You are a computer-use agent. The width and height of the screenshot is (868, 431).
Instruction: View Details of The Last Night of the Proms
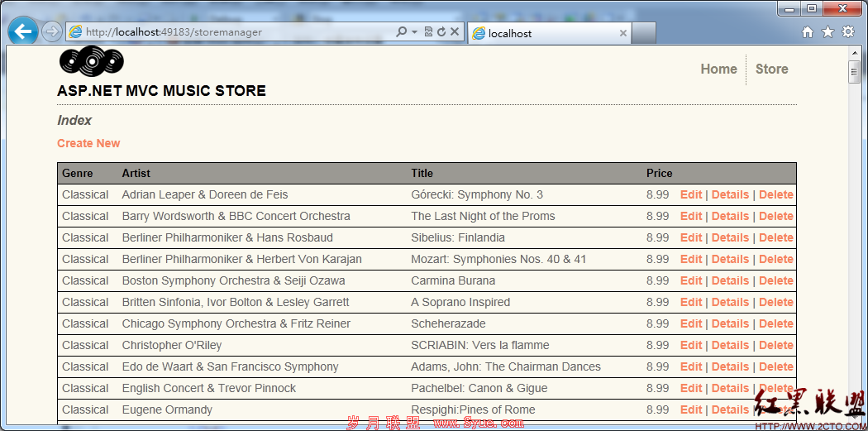(730, 216)
